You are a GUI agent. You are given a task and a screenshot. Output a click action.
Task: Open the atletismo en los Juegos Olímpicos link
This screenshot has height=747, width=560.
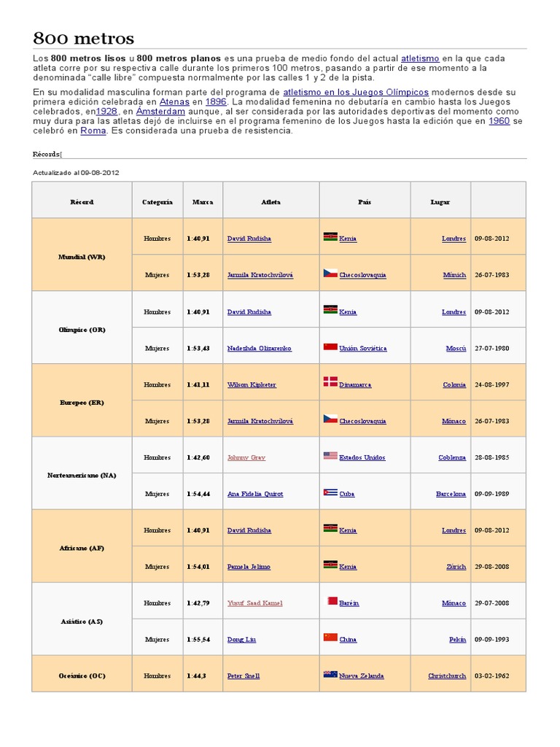click(x=356, y=93)
